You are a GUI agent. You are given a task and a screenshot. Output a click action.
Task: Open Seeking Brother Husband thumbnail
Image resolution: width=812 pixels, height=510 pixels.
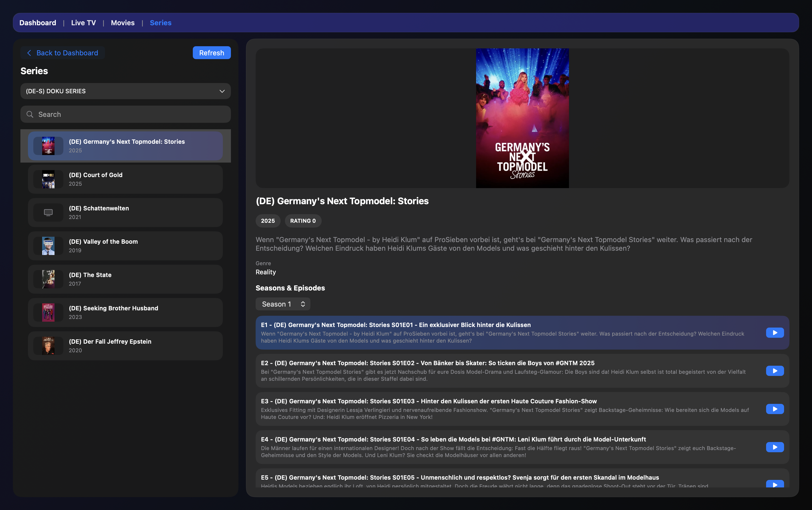48,312
